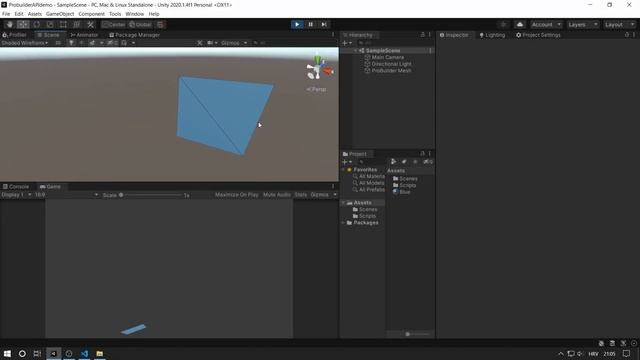Click the scene orientation gizmo
This screenshot has width=640, height=360.
(x=319, y=68)
